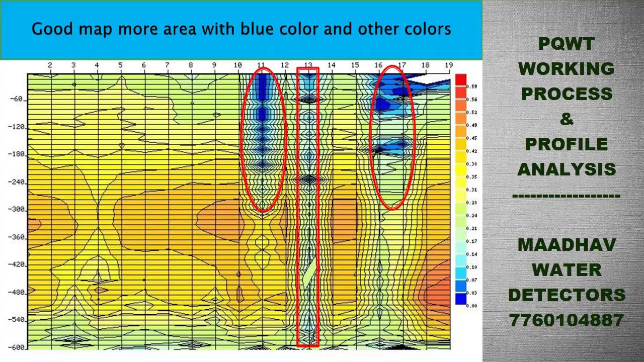Click the legend value 0.03

472,293
